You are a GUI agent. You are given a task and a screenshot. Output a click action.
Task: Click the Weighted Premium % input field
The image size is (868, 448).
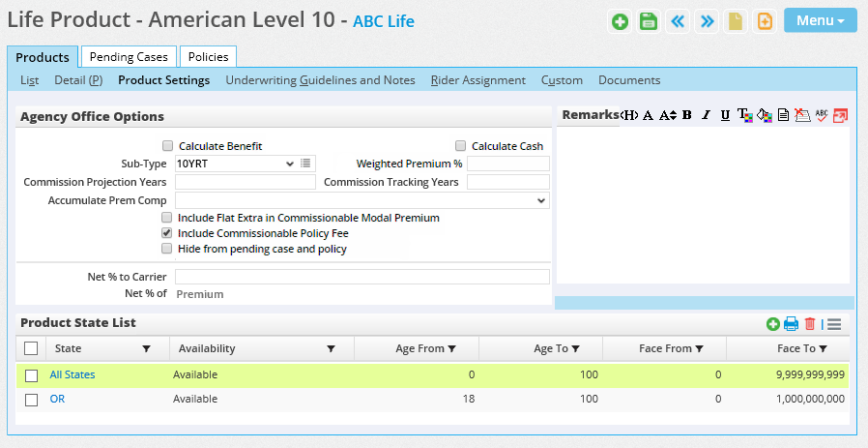508,164
